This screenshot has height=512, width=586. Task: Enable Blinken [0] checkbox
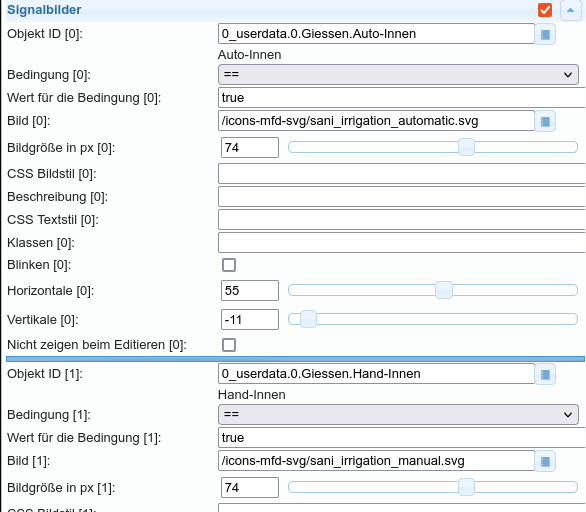point(229,265)
